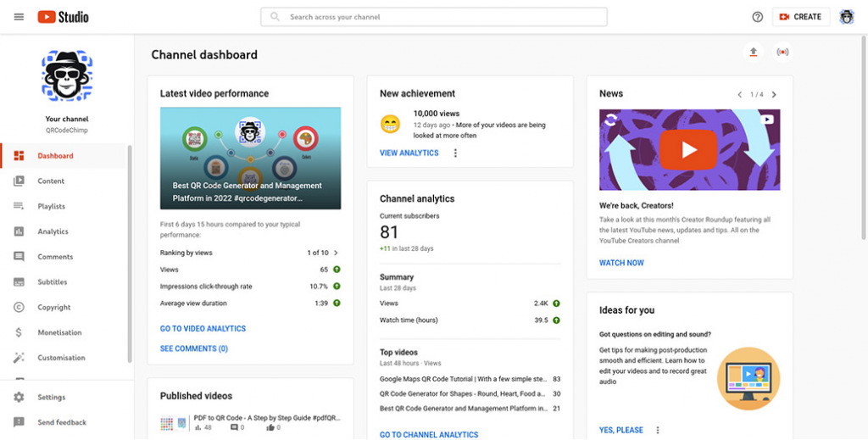
Task: Click the Average view duration row
Action: coord(250,304)
